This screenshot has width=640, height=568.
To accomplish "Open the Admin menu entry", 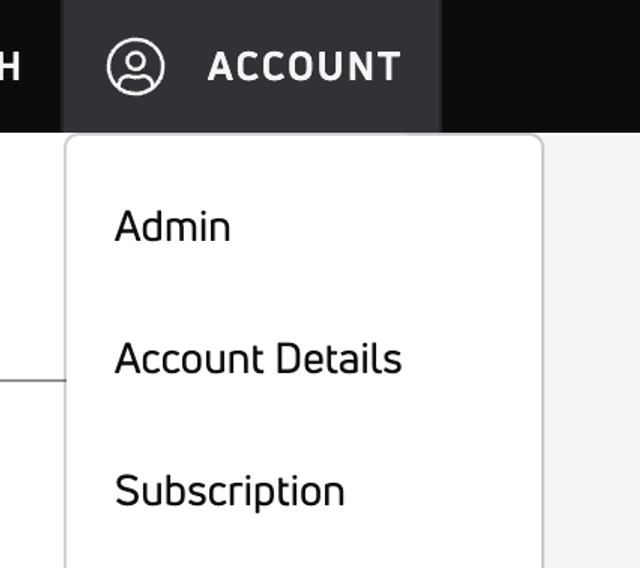I will point(173,227).
